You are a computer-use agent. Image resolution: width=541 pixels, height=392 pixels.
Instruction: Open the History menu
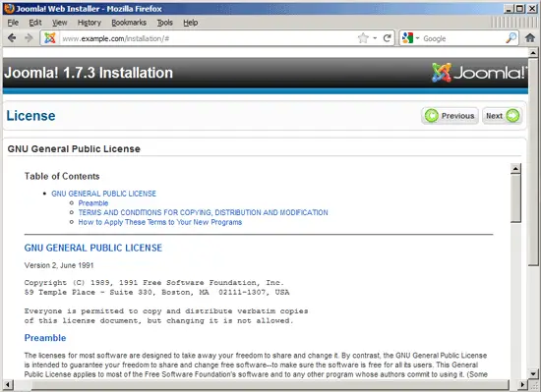pos(89,23)
